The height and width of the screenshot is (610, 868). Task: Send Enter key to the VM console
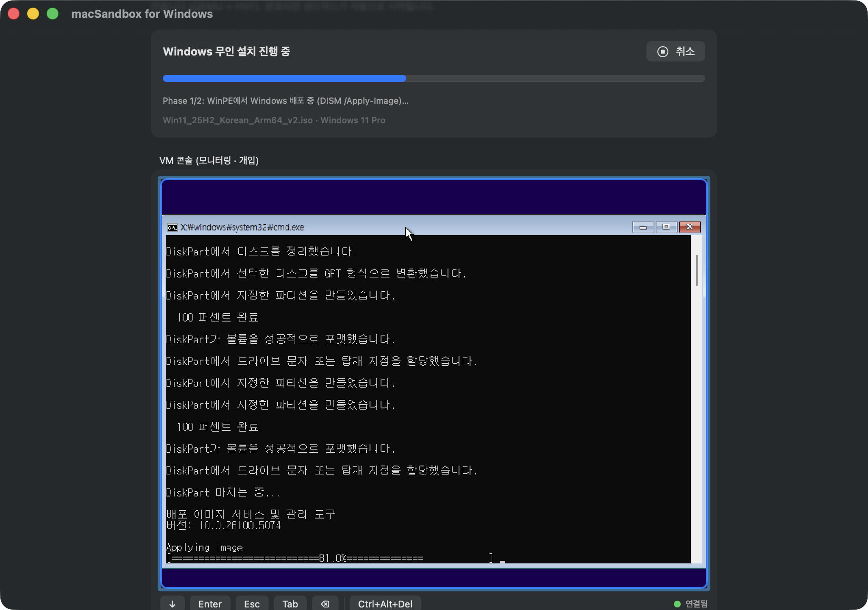[x=210, y=604]
